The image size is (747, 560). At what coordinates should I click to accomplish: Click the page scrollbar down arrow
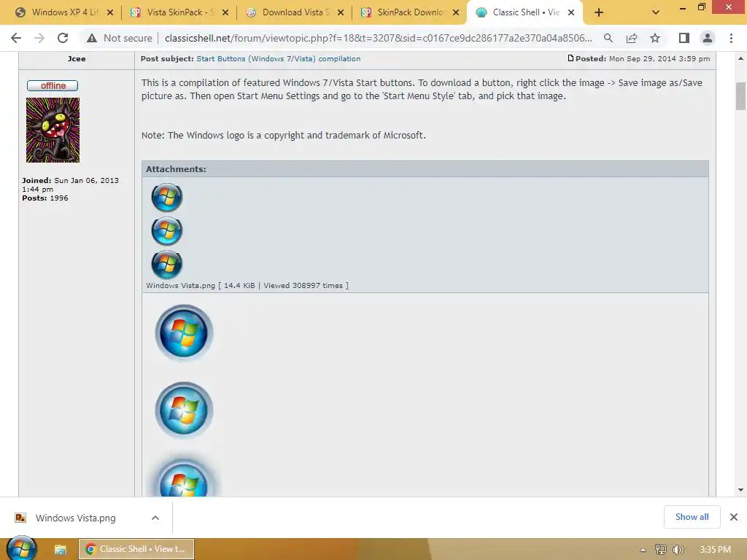click(x=740, y=490)
